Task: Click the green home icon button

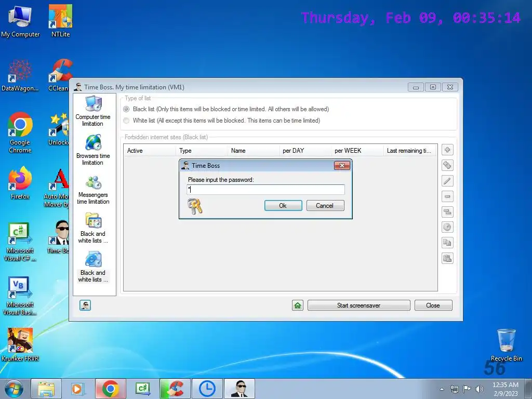Action: click(x=298, y=305)
